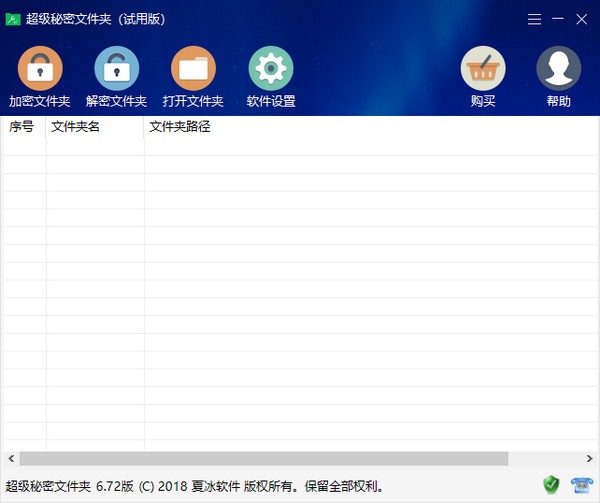Open the 帮助 person icon
This screenshot has width=600, height=503.
click(559, 70)
